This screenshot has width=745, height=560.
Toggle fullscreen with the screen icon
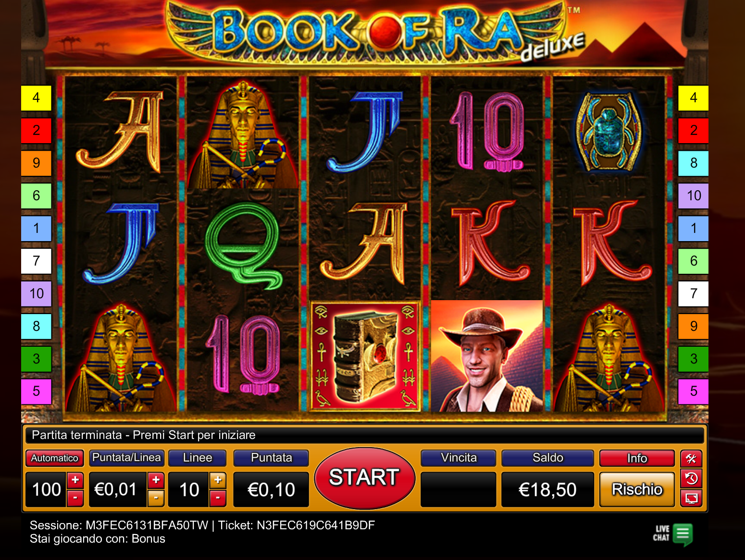(691, 498)
